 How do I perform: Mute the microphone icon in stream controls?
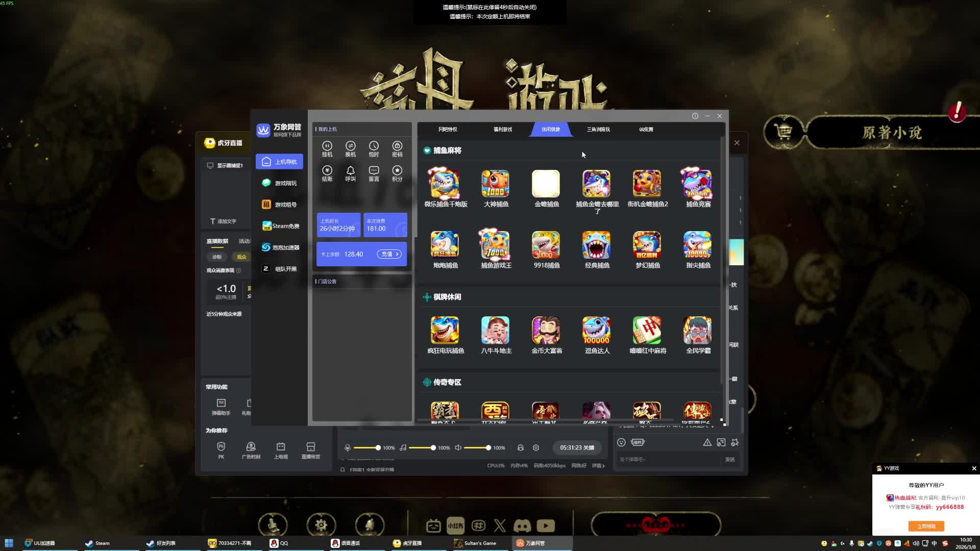point(348,448)
